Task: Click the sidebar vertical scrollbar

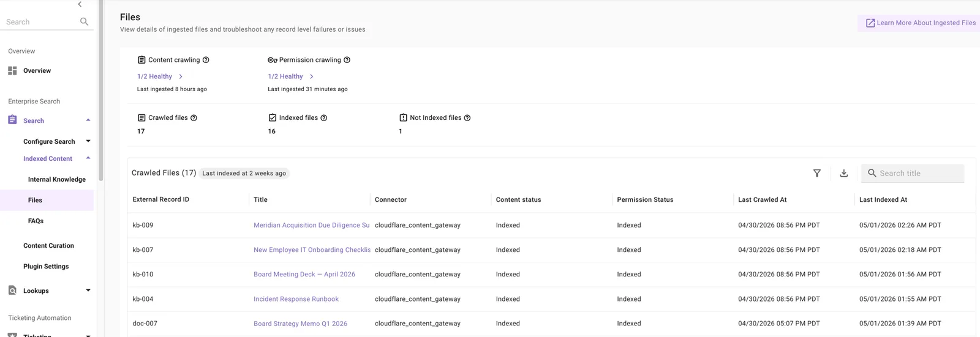Action: click(100, 91)
